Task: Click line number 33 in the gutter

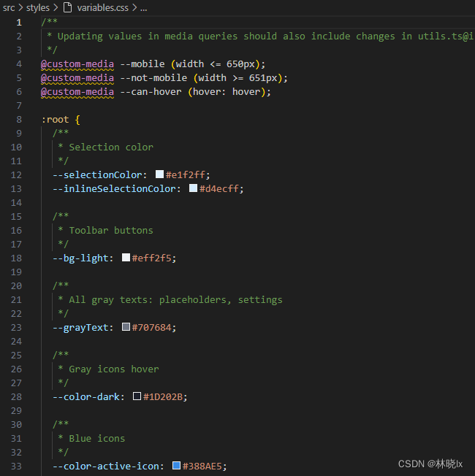Action: click(x=16, y=466)
